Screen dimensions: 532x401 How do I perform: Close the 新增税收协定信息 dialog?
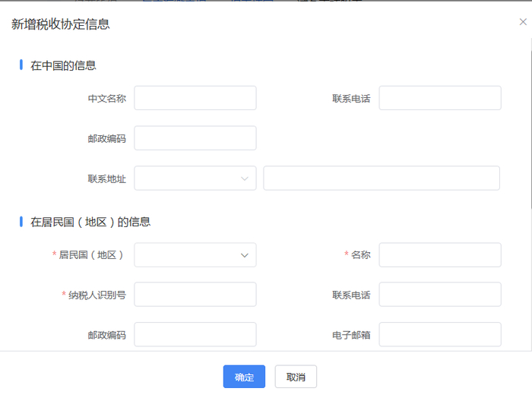(x=523, y=22)
